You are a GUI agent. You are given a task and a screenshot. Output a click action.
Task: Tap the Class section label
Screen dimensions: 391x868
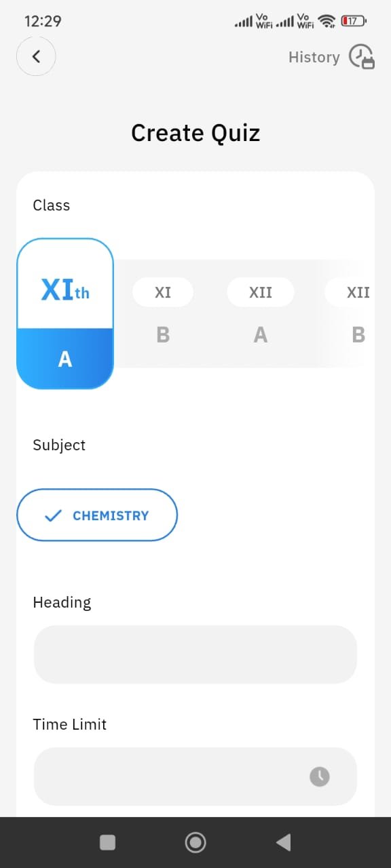tap(51, 205)
